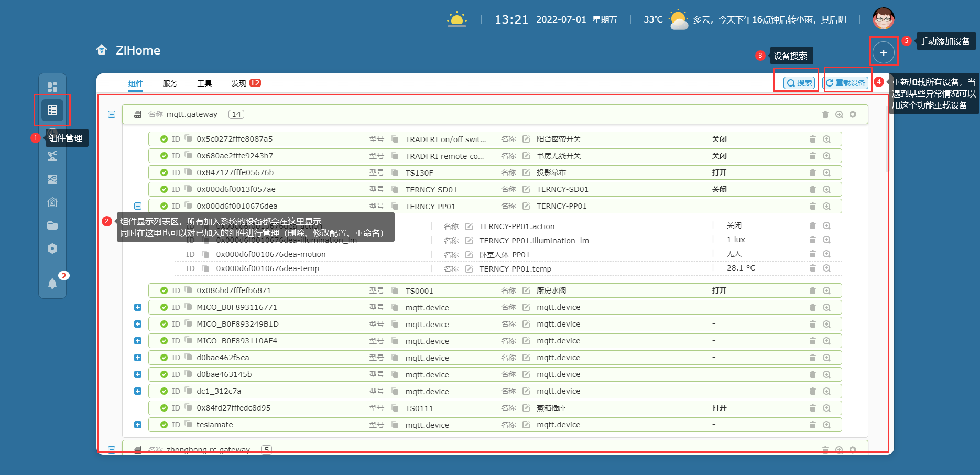Click the TRADFRI on/off swit... model text

(446, 139)
